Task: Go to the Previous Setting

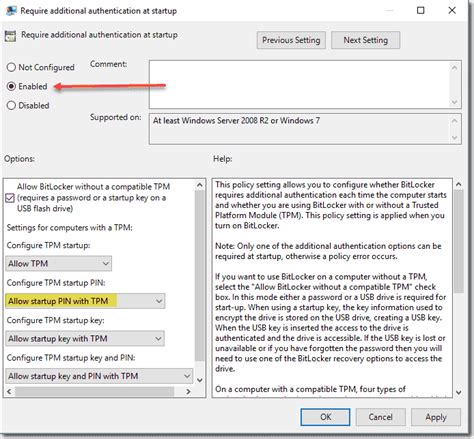Action: point(291,40)
